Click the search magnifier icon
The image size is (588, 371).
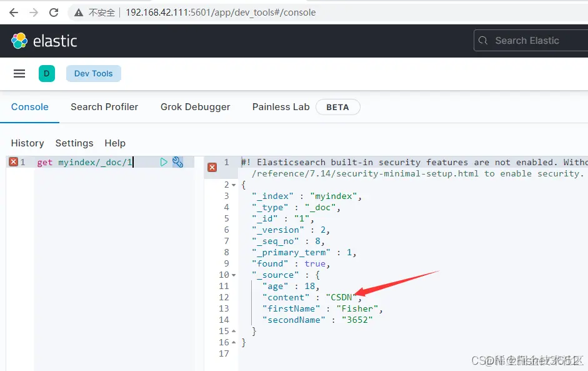click(483, 41)
